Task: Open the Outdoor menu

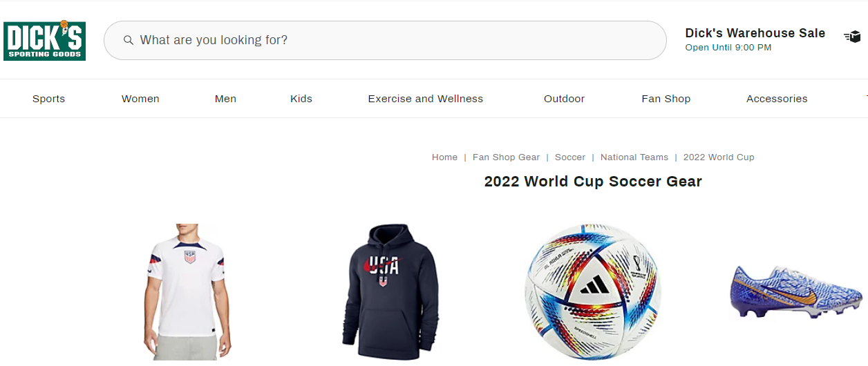Action: [564, 99]
